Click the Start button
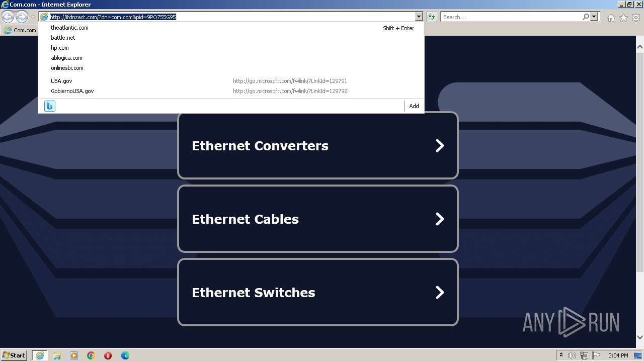 point(14,355)
